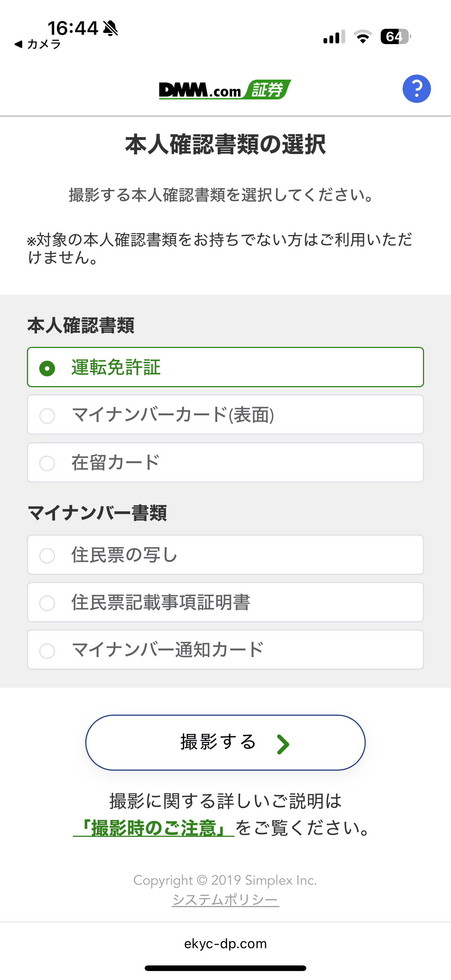Choose the 在留カード radio option
Image resolution: width=451 pixels, height=980 pixels.
coord(47,463)
